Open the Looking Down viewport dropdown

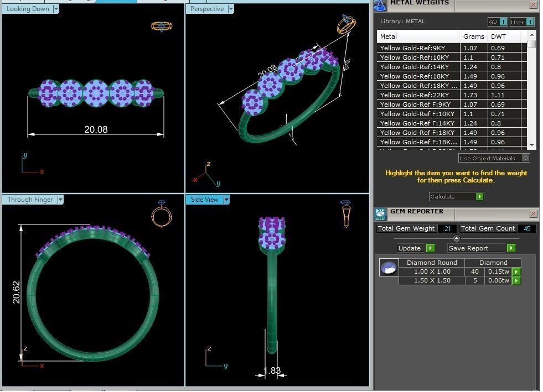56,9
